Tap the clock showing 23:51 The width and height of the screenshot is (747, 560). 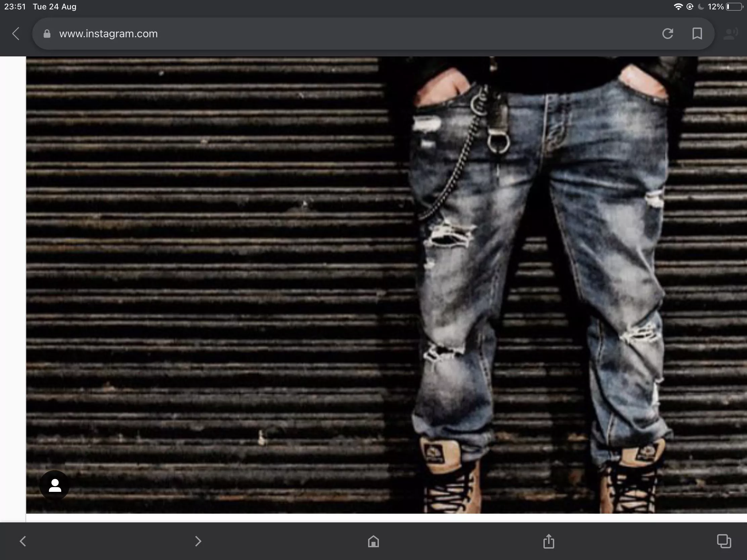click(15, 6)
